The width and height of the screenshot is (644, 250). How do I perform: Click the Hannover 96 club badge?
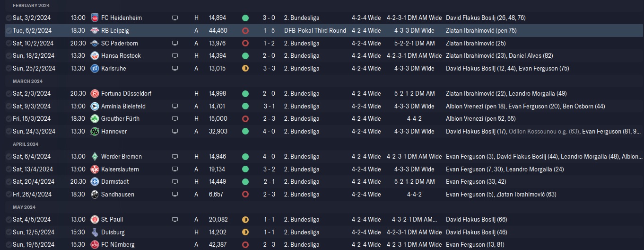tap(95, 132)
